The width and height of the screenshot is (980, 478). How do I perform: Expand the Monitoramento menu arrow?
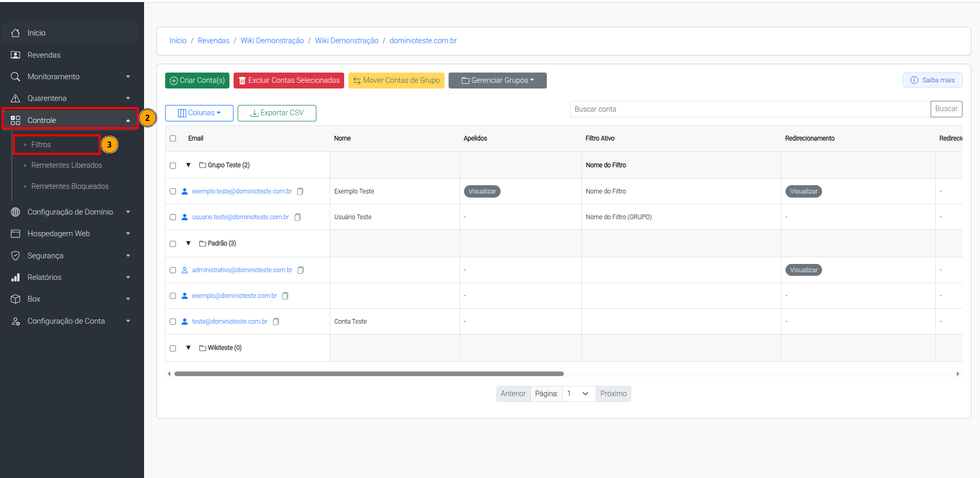point(128,77)
